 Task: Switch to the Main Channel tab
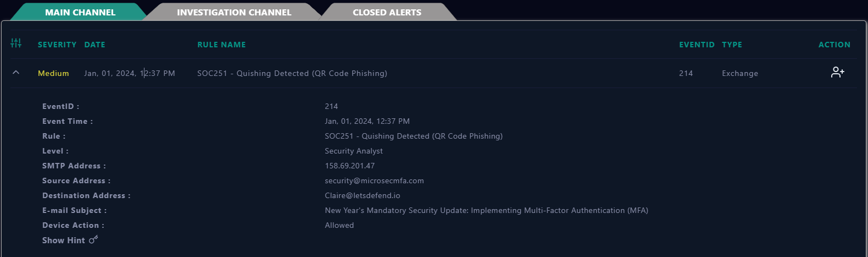click(80, 12)
